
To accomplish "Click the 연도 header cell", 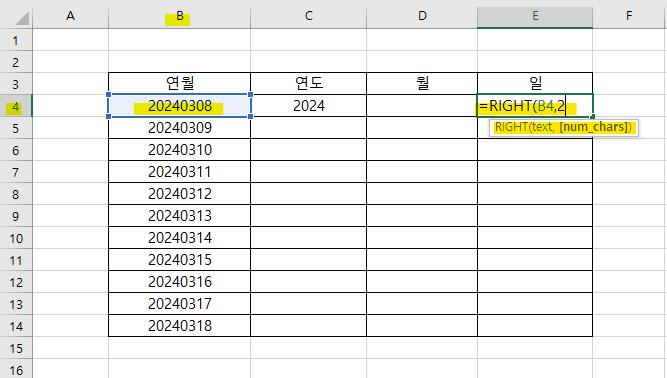I will (x=309, y=84).
